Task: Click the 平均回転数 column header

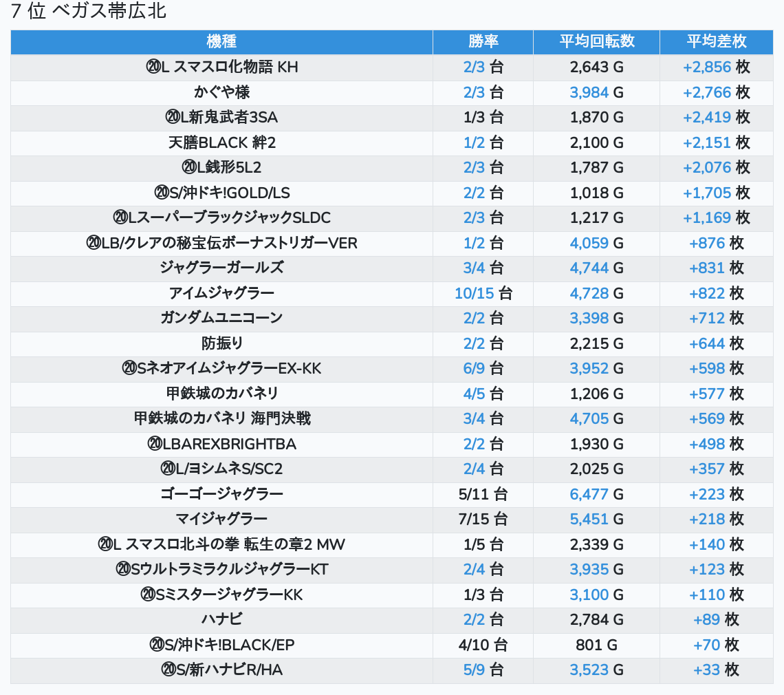Action: point(596,42)
